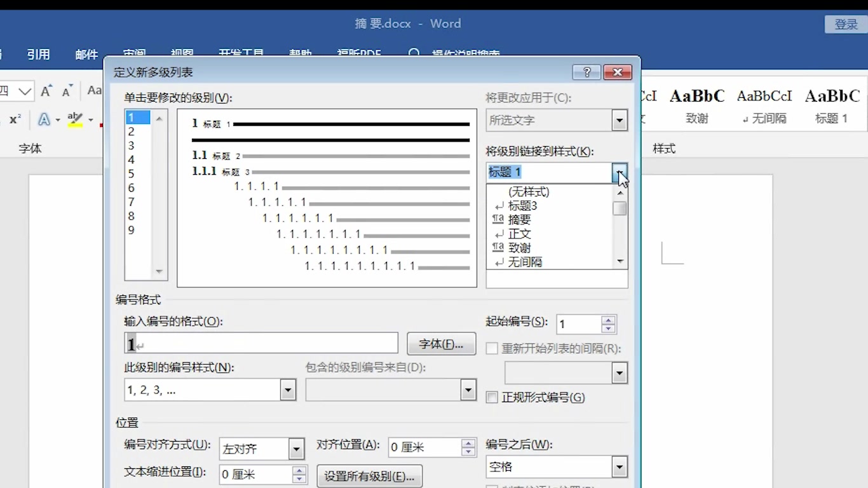The width and height of the screenshot is (868, 488).
Task: Click the search magnifier icon in ribbon
Action: click(414, 55)
